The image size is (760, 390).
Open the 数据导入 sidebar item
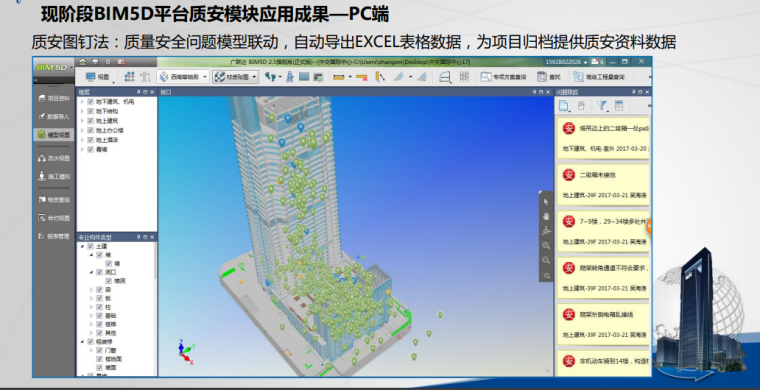point(54,117)
